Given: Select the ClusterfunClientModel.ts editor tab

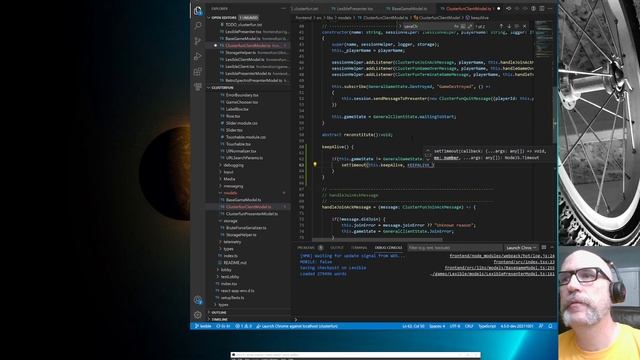Looking at the screenshot, I should 469,9.
